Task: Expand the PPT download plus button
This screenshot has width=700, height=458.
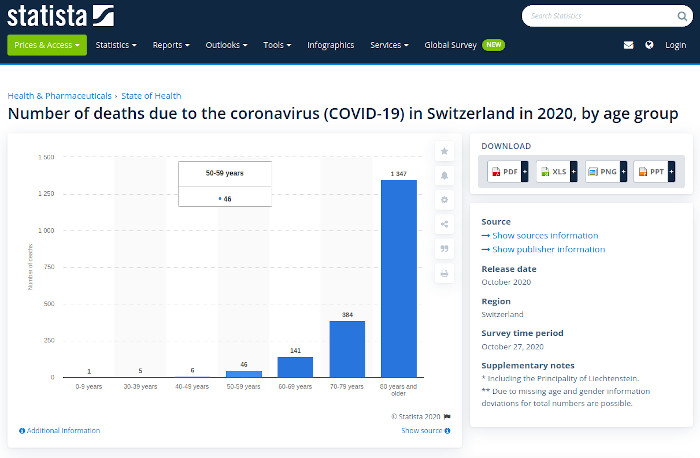Action: (671, 171)
